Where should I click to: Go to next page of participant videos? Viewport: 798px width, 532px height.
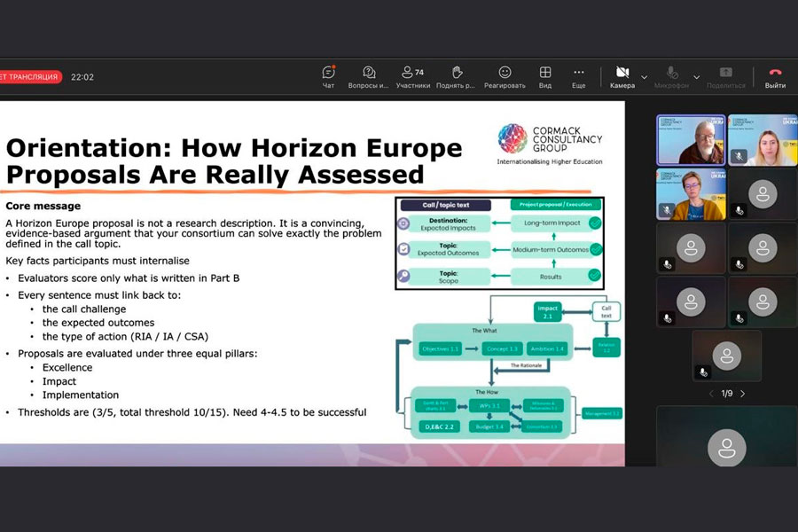point(743,394)
